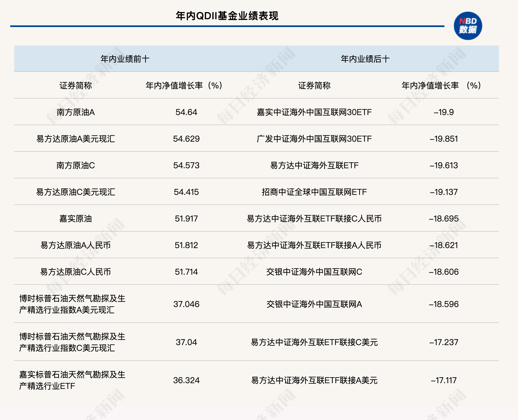Click 南方原油C fund name

tap(76, 165)
